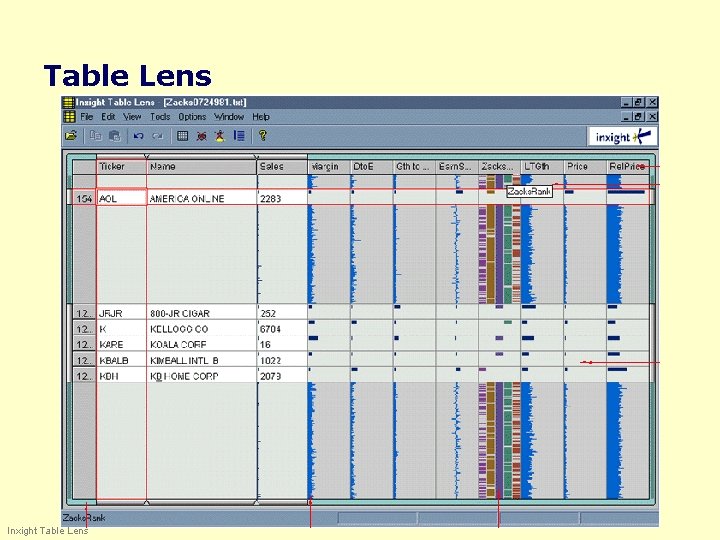Click the Paste toolbar icon

pyautogui.click(x=114, y=136)
